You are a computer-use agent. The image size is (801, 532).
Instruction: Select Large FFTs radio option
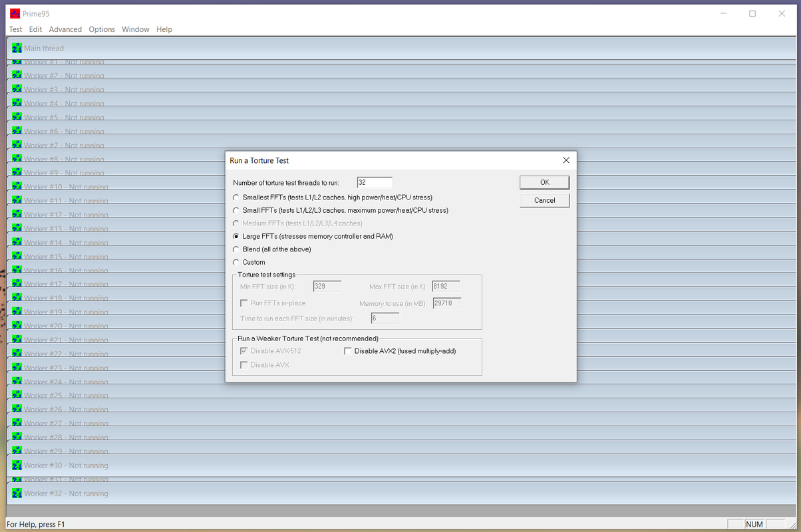click(236, 236)
